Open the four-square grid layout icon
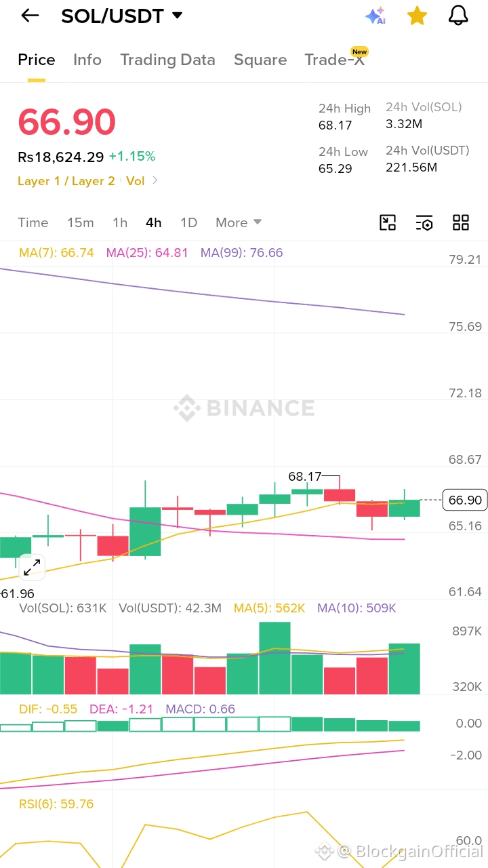The image size is (488, 868). [x=461, y=222]
